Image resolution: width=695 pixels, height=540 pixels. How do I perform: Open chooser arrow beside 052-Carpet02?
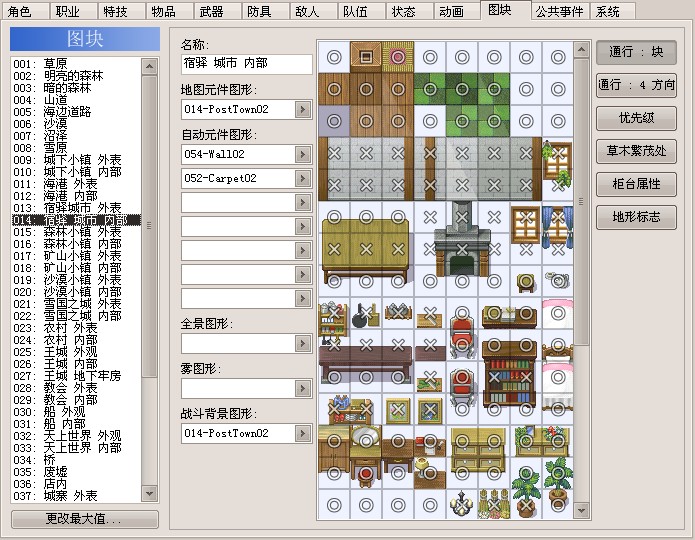(x=303, y=178)
